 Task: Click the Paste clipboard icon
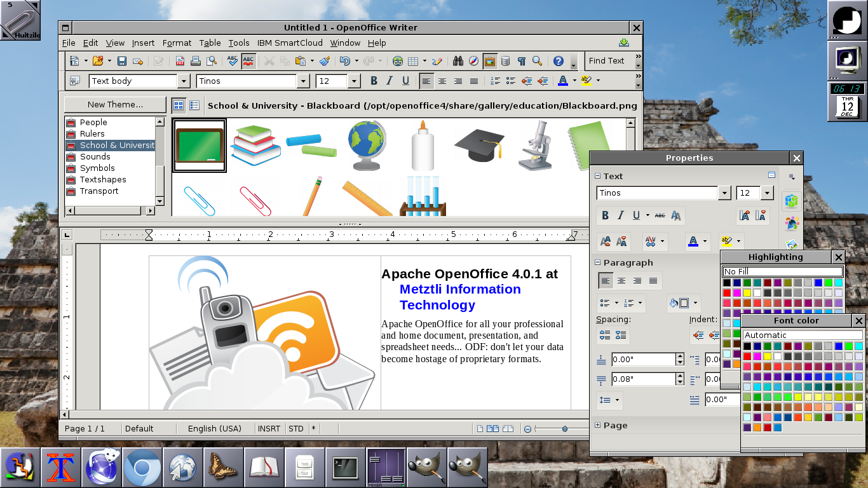pyautogui.click(x=301, y=61)
